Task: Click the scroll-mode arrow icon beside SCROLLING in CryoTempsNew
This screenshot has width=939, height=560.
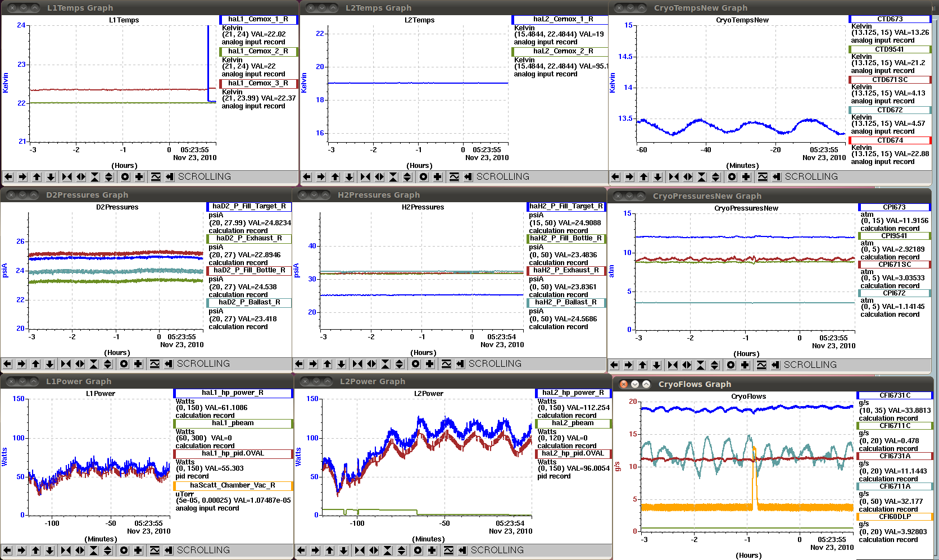Action: point(777,177)
